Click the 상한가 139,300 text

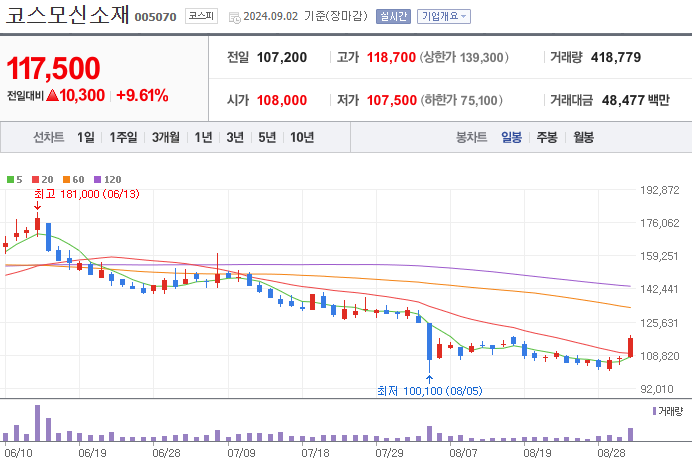(464, 57)
